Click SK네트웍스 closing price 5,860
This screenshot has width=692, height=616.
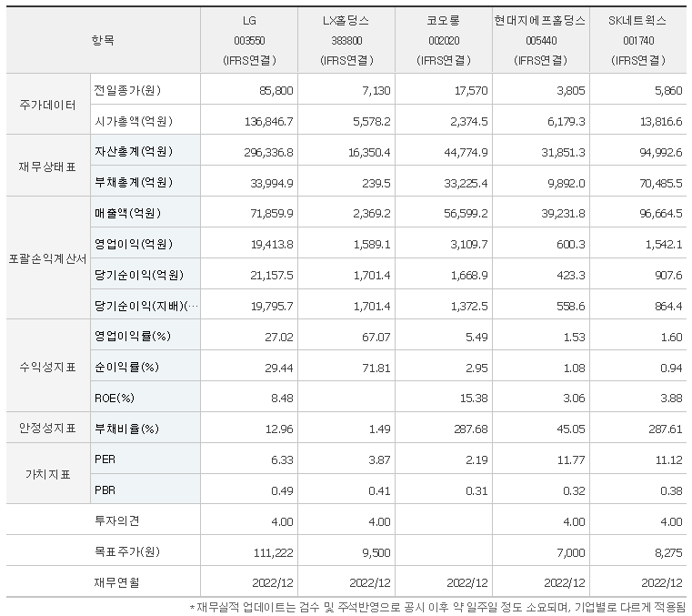point(668,90)
